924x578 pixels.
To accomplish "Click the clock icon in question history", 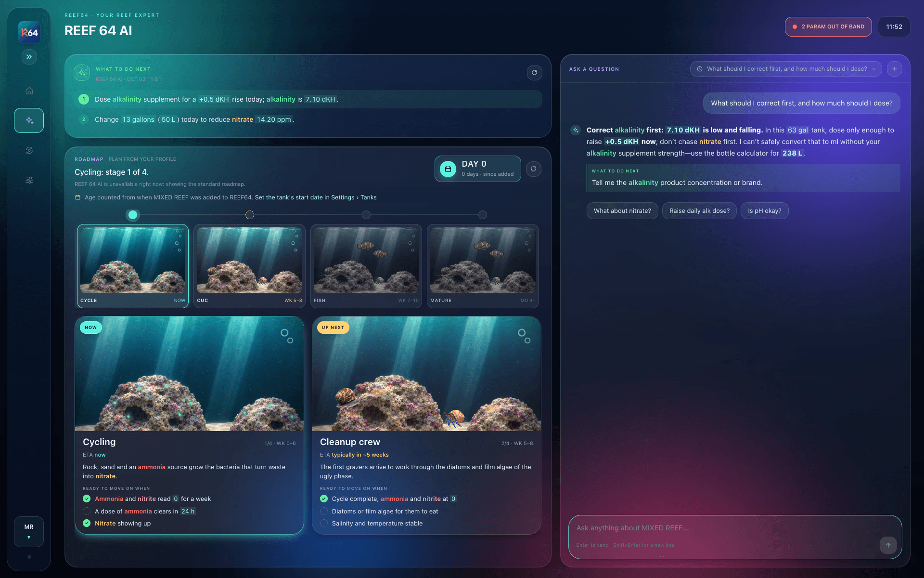I will (700, 69).
